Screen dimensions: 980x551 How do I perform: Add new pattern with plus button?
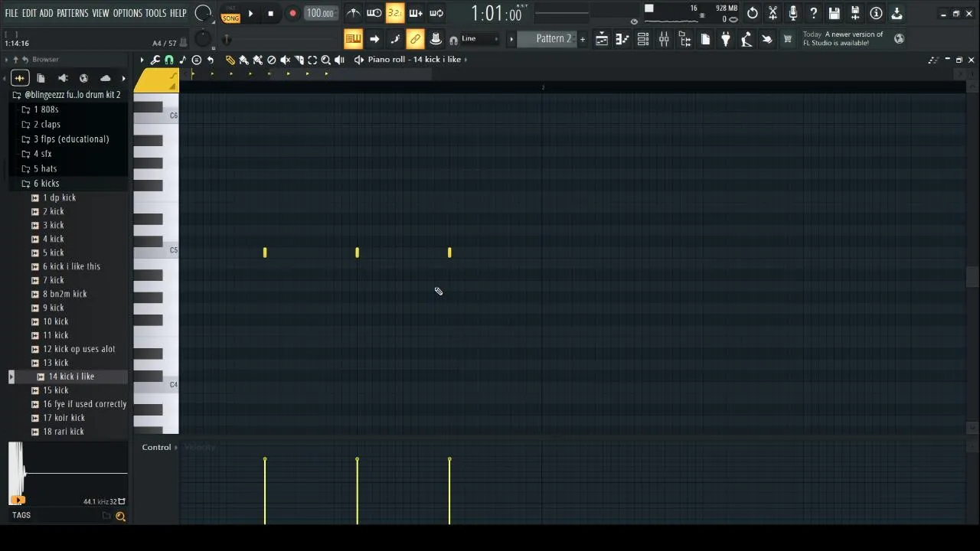pyautogui.click(x=582, y=39)
